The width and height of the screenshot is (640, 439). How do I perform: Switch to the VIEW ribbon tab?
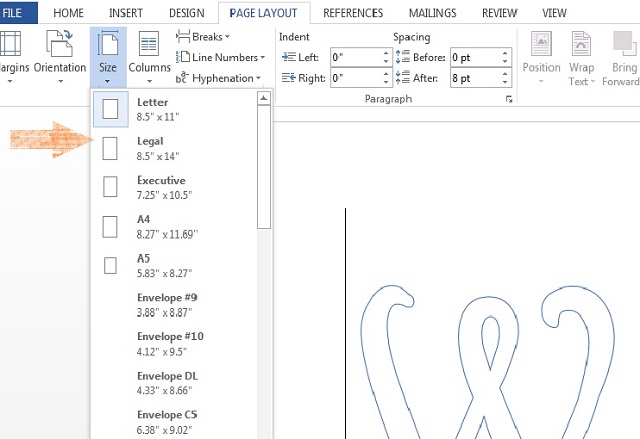click(x=554, y=13)
